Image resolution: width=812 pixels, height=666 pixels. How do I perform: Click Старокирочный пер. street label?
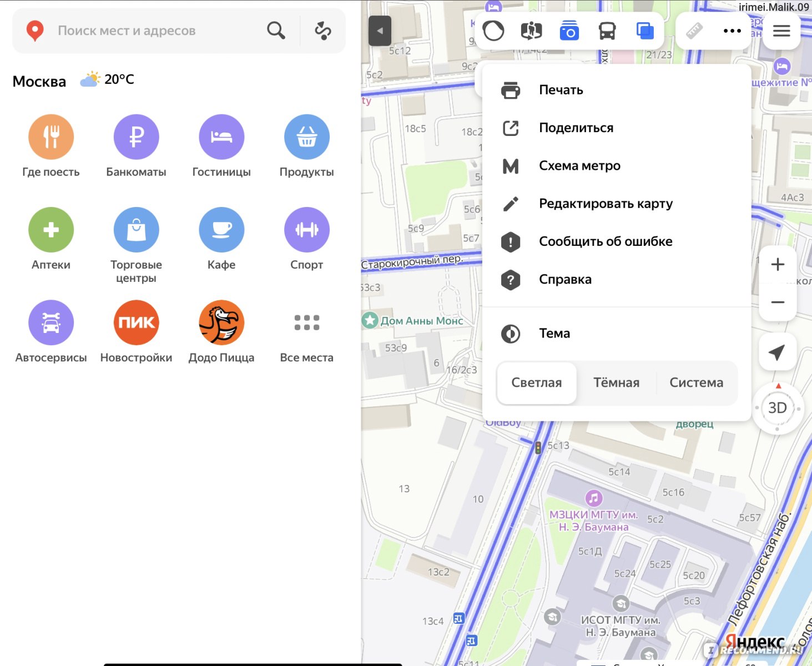tap(412, 261)
